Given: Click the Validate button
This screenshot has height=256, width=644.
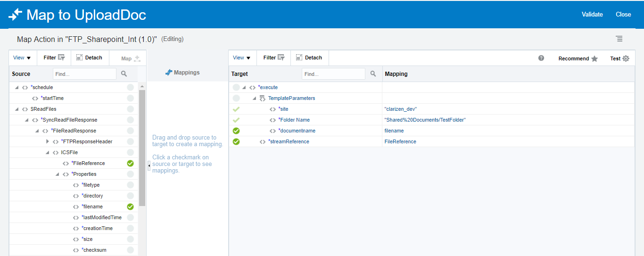Looking at the screenshot, I should 592,14.
